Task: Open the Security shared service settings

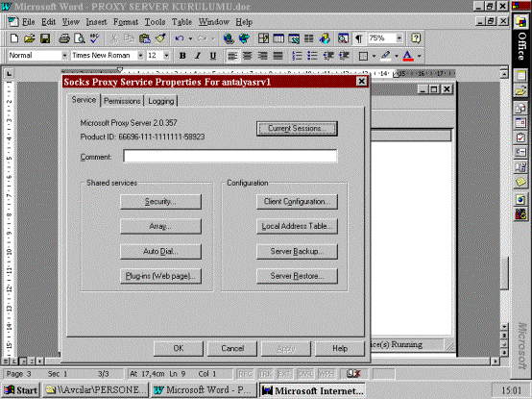Action: coord(160,201)
